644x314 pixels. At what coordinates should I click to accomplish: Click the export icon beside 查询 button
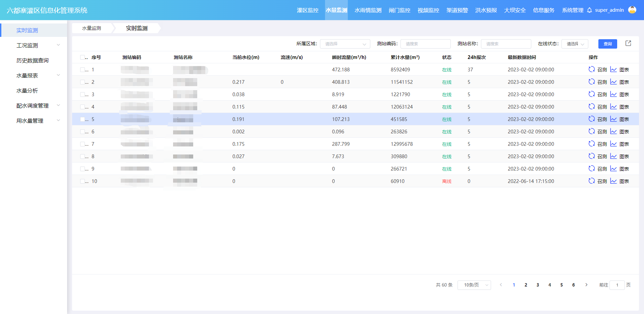628,43
